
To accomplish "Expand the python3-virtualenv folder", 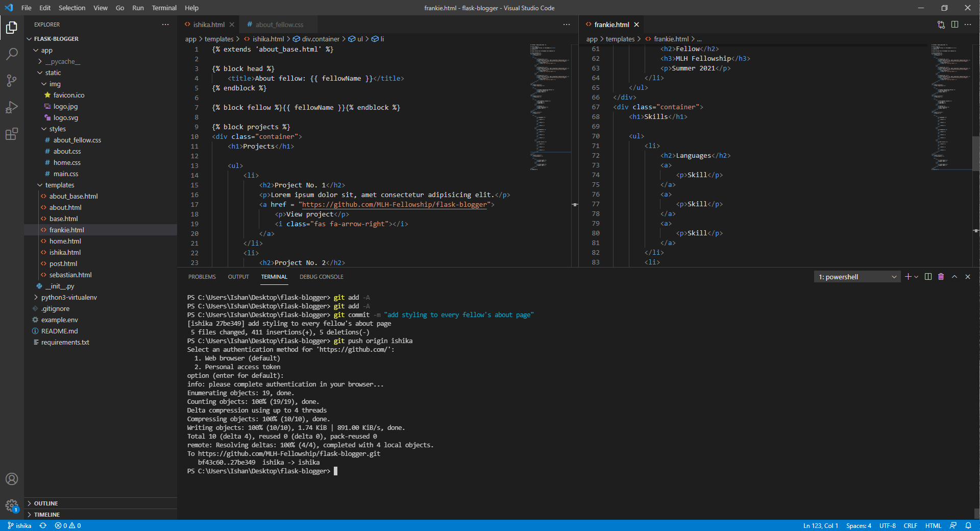I will click(x=69, y=297).
